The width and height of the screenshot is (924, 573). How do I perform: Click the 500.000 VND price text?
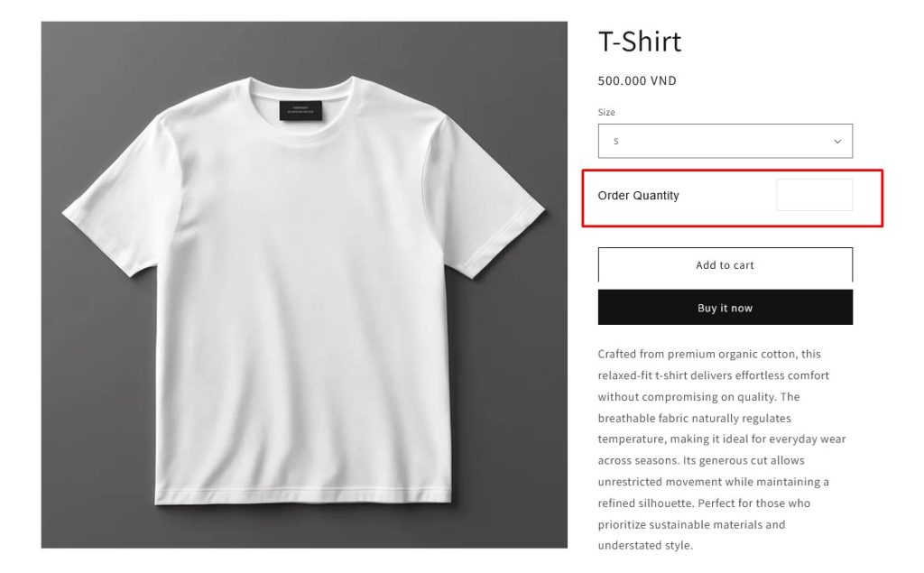click(x=637, y=81)
